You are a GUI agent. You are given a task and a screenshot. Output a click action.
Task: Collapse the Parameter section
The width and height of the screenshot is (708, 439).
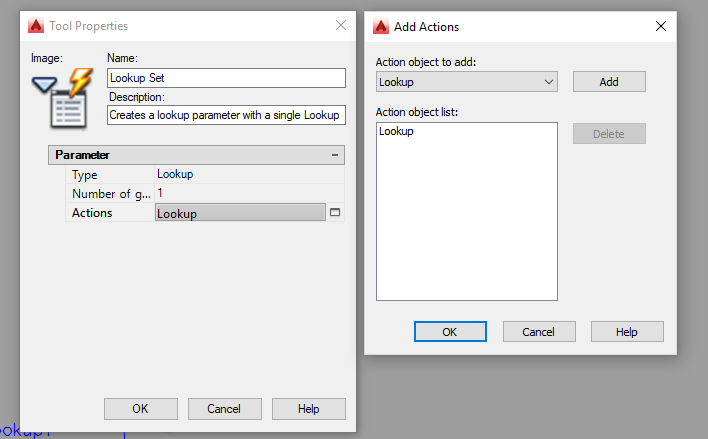335,155
